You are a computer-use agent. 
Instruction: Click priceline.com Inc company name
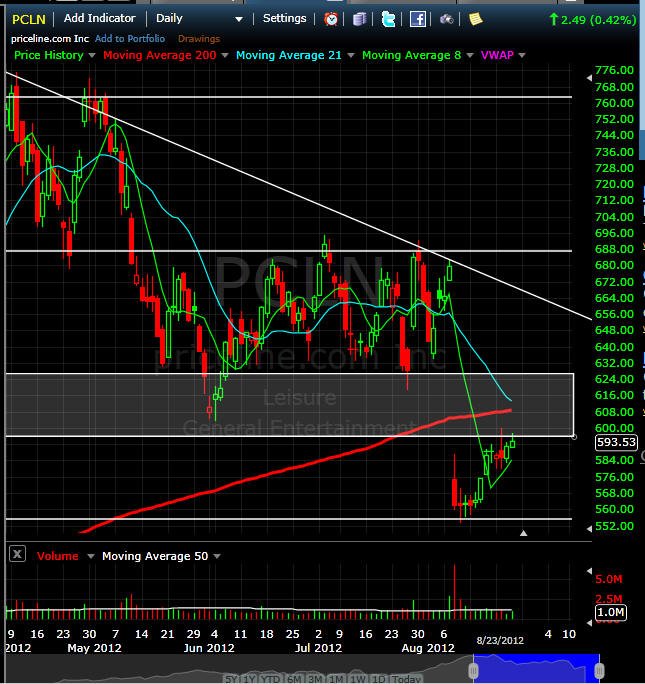coord(50,38)
